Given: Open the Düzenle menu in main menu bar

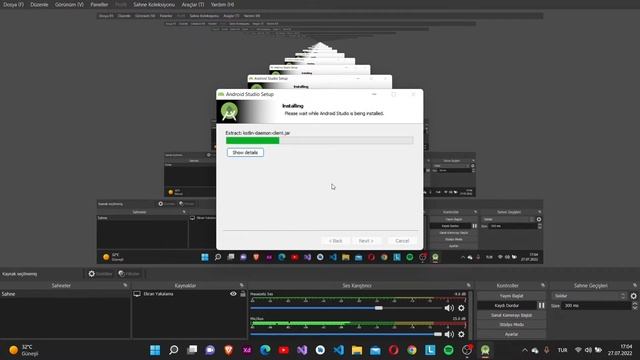Looking at the screenshot, I should [39, 4].
